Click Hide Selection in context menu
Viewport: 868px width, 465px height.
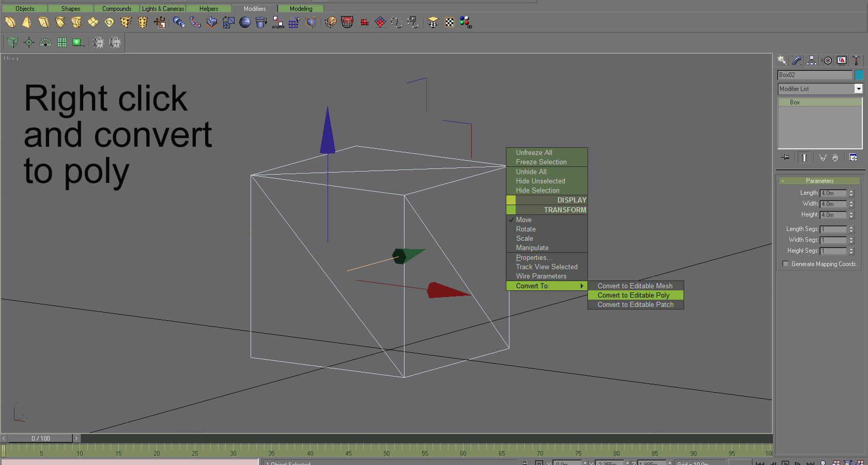[537, 190]
